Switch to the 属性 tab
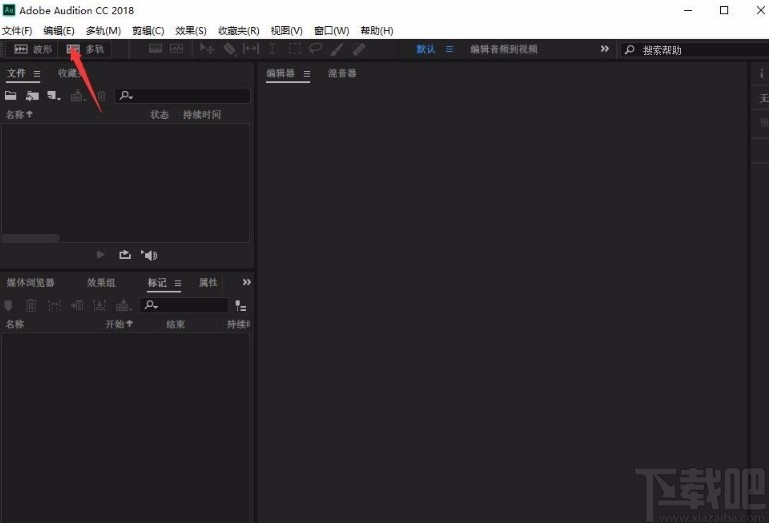The height and width of the screenshot is (523, 769). click(208, 283)
